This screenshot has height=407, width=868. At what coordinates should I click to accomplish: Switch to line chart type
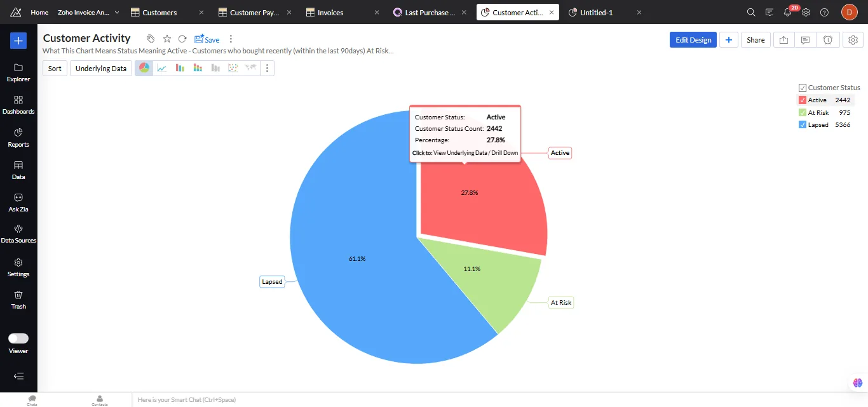(162, 68)
